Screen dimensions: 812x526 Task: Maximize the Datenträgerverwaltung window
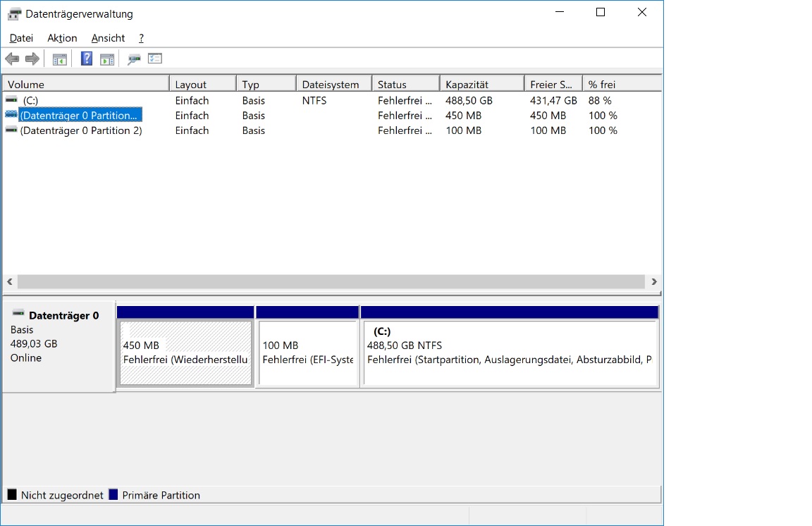[x=601, y=12]
